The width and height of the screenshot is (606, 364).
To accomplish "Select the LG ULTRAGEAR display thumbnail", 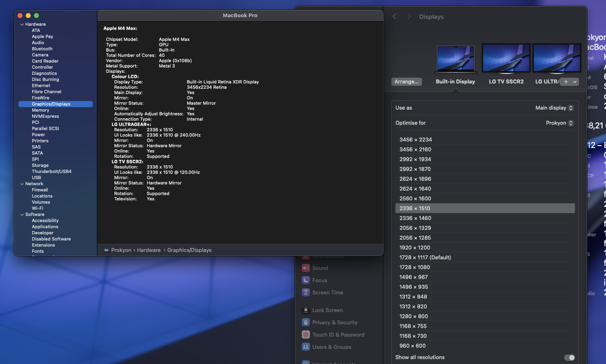I will point(557,58).
